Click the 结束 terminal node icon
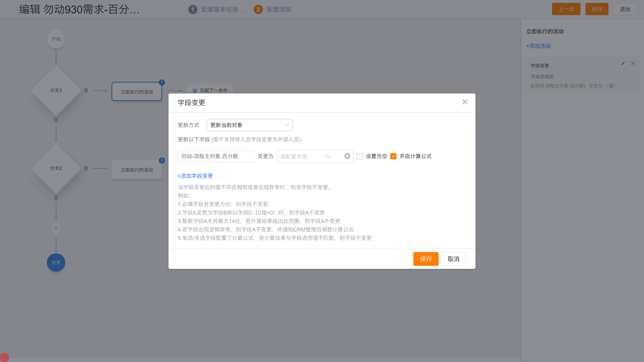 point(56,262)
